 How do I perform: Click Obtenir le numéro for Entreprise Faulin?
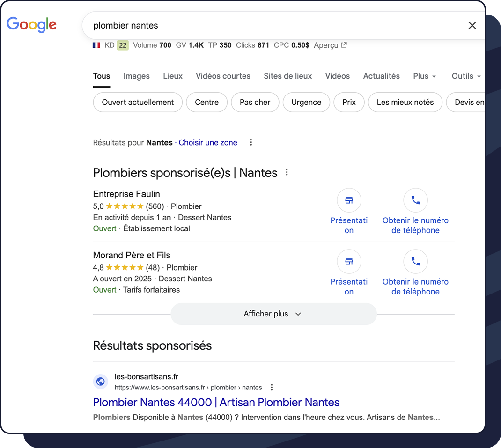point(415,225)
